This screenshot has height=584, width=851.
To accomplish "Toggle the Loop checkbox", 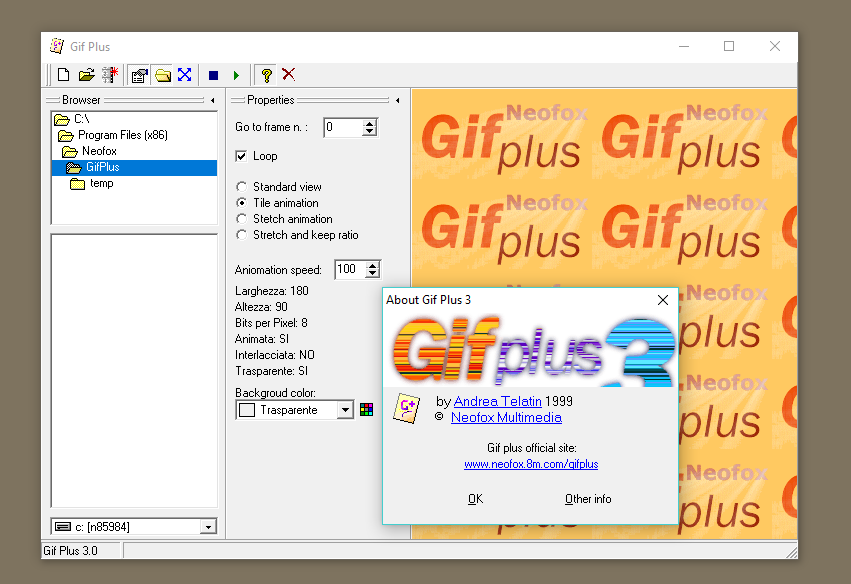I will [241, 156].
